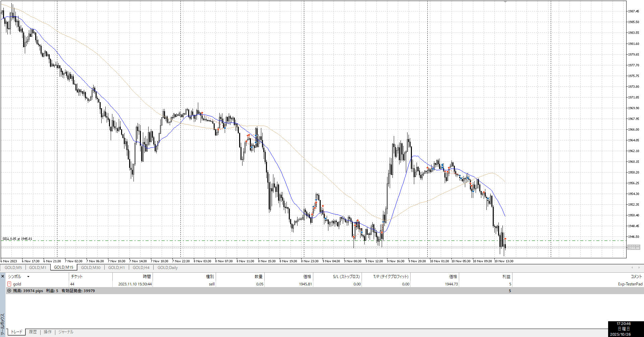Switch to the 操作 tab

pos(48,332)
